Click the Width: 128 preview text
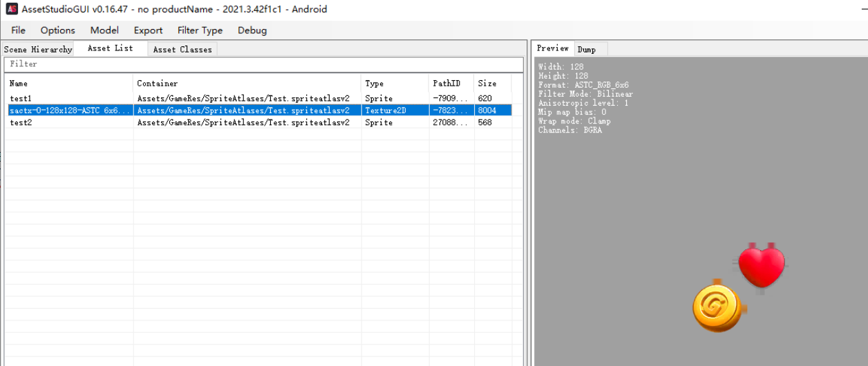Image resolution: width=868 pixels, height=366 pixels. point(560,67)
